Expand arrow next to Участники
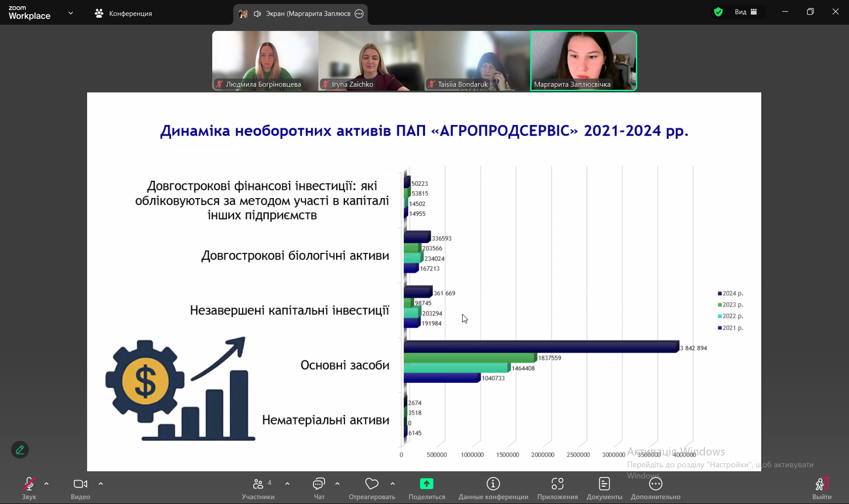This screenshot has width=849, height=504. pos(287,484)
